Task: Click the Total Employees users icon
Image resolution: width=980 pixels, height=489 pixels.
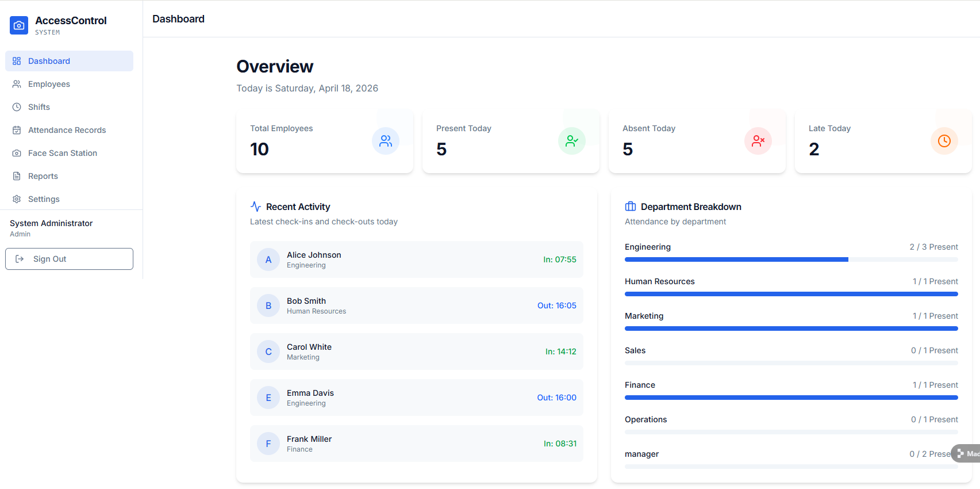Action: coord(385,141)
